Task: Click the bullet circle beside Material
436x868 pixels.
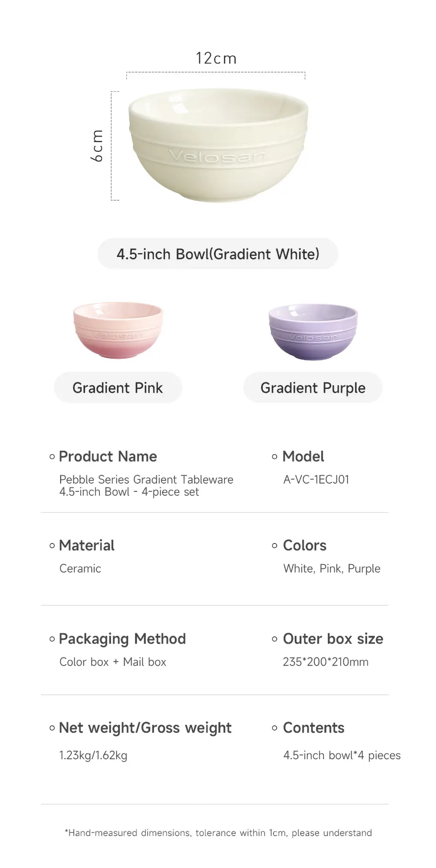Action: (x=52, y=546)
